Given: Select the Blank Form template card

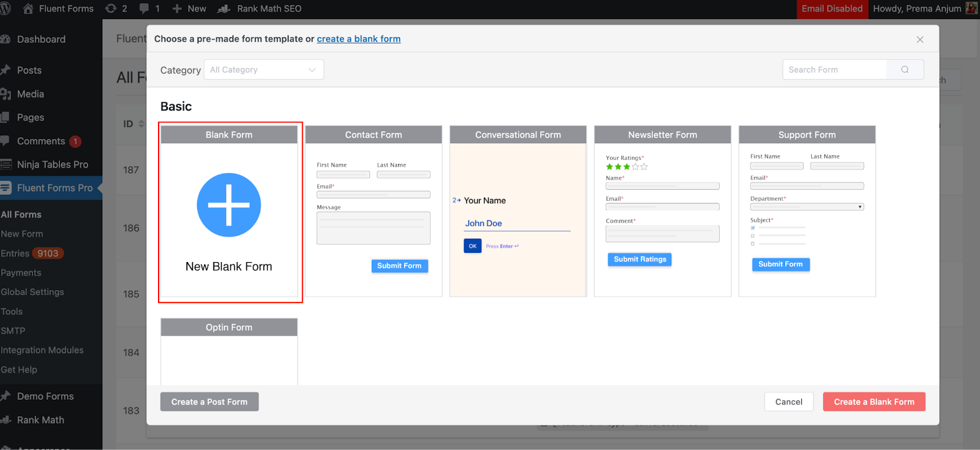Looking at the screenshot, I should point(229,211).
